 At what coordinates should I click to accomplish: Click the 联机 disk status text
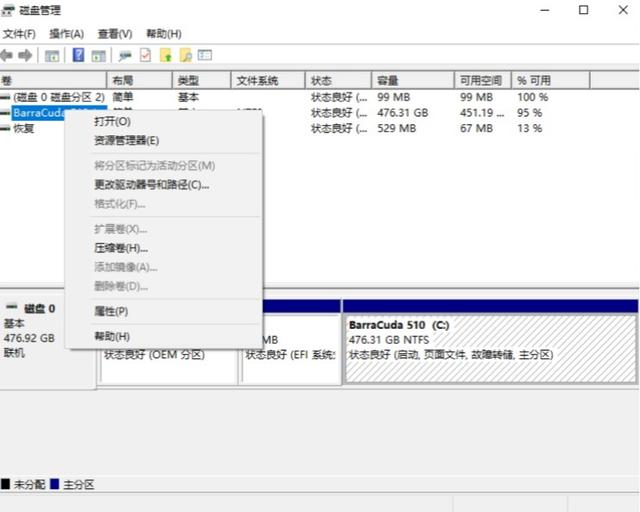click(14, 353)
